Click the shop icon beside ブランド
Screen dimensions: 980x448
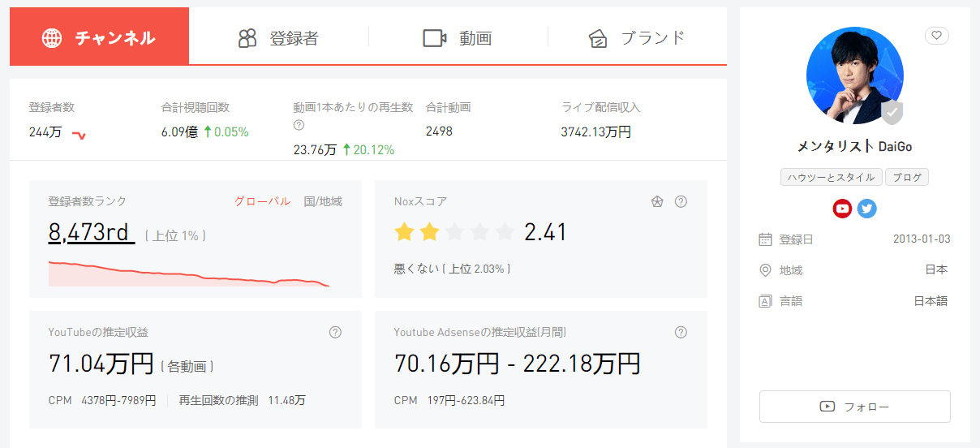[x=598, y=38]
